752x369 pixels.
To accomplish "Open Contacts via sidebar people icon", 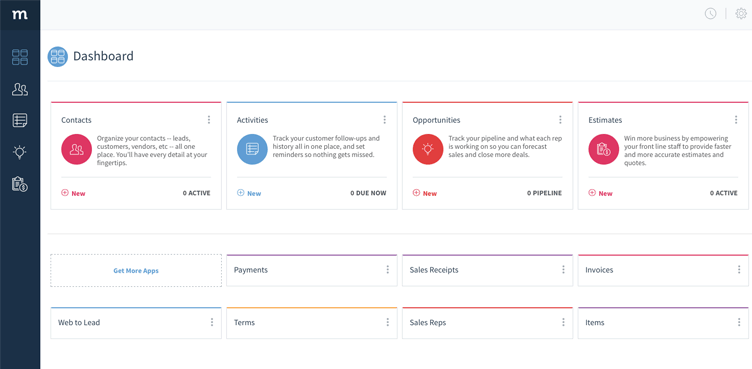I will [x=20, y=89].
